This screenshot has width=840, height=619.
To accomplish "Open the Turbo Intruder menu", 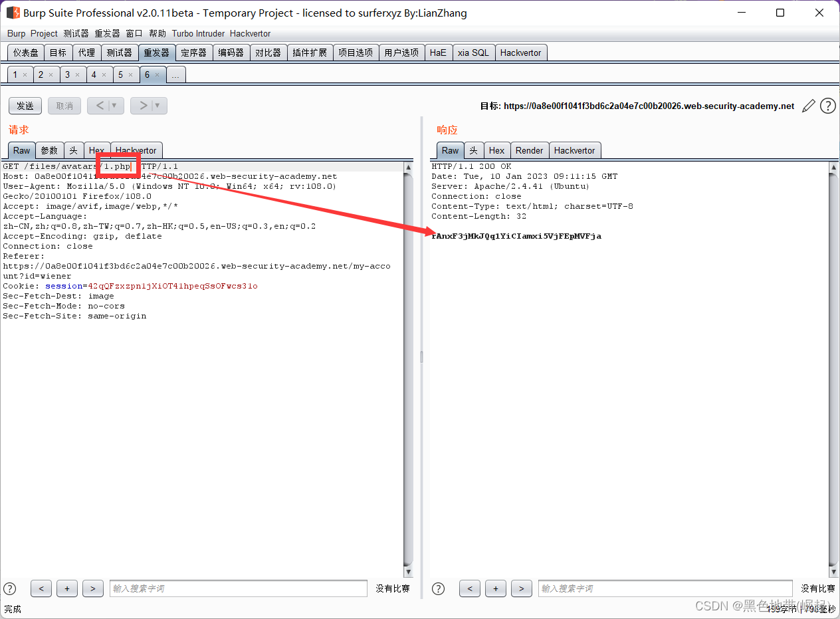I will pos(198,33).
